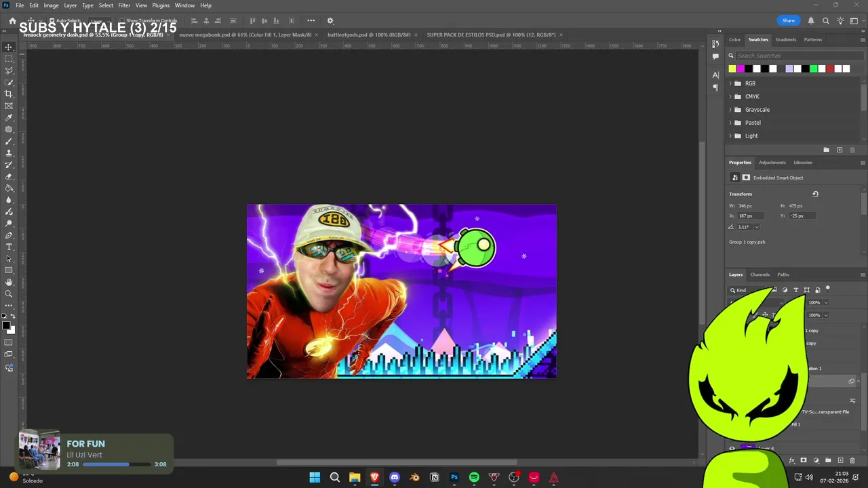The width and height of the screenshot is (868, 488).
Task: Add a layer mask from Layers footer
Action: pos(804,460)
